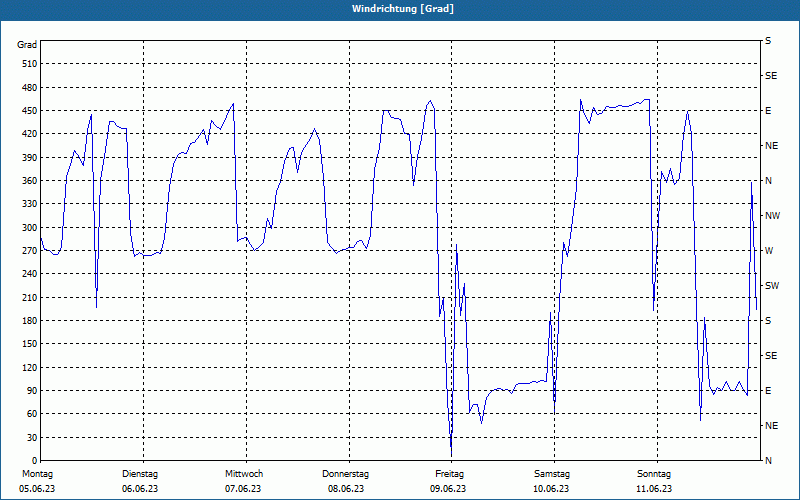Click the "Mittwoch" day label

pyautogui.click(x=244, y=474)
